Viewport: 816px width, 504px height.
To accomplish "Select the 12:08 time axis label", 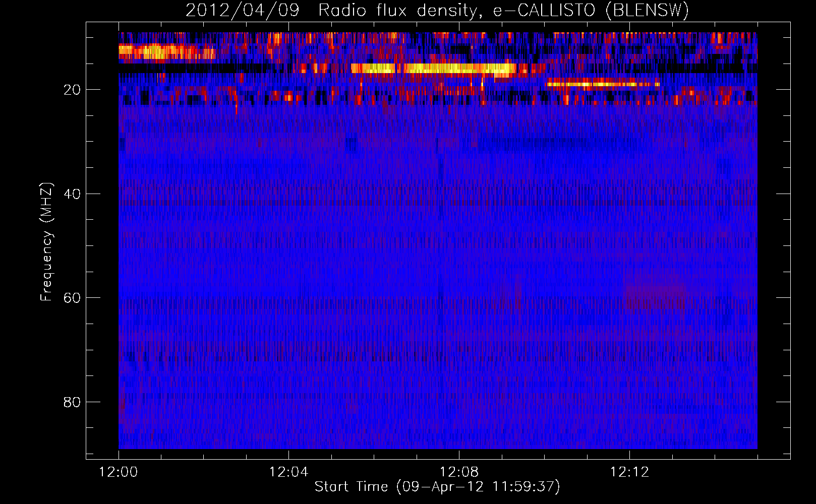I will [x=459, y=472].
